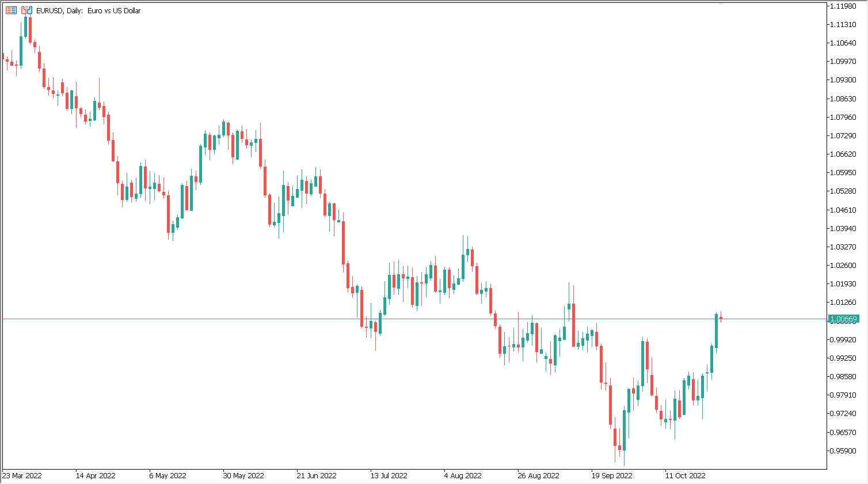Screen dimensions: 868x484
Task: Click the 1.02600 price scale label
Action: click(x=844, y=265)
